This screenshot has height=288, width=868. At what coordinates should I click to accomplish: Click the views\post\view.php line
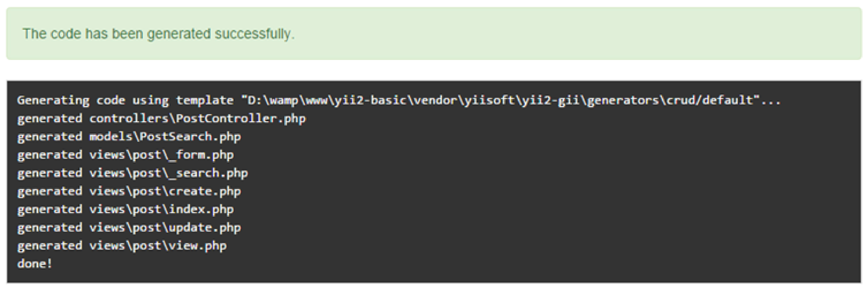122,246
